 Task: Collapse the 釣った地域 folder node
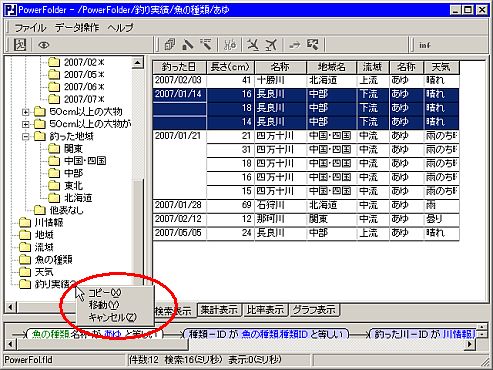tap(26, 137)
